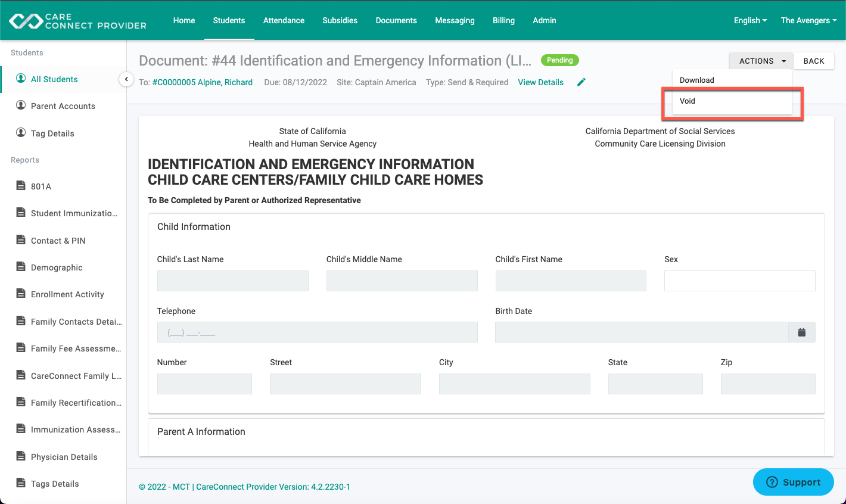Click the Family Recertification report icon

(x=21, y=402)
